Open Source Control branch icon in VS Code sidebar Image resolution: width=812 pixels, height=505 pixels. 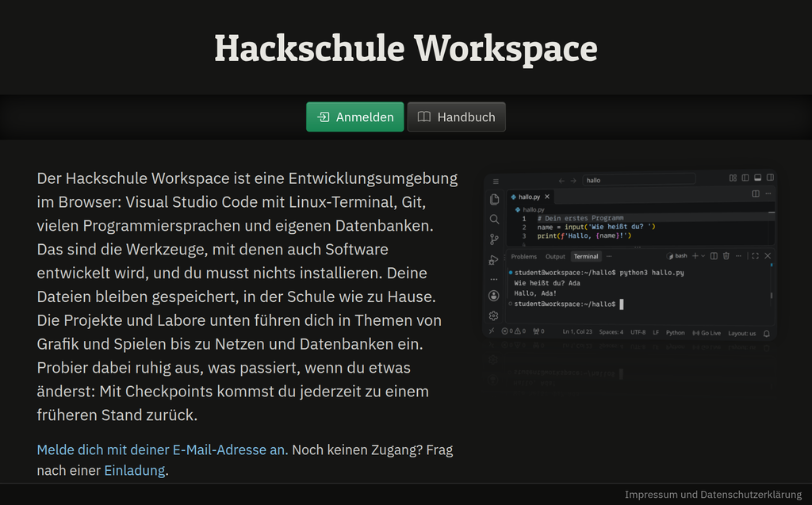pos(494,239)
